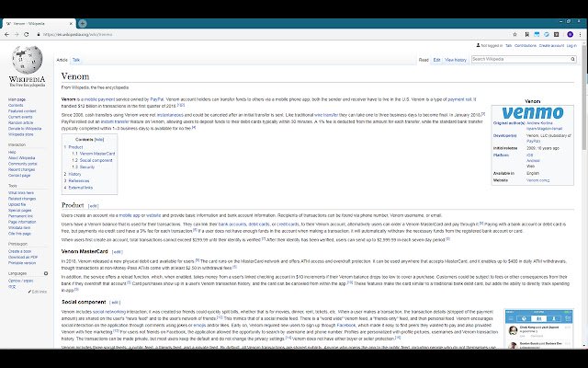Click Download as PDF in the sidebar

23,258
